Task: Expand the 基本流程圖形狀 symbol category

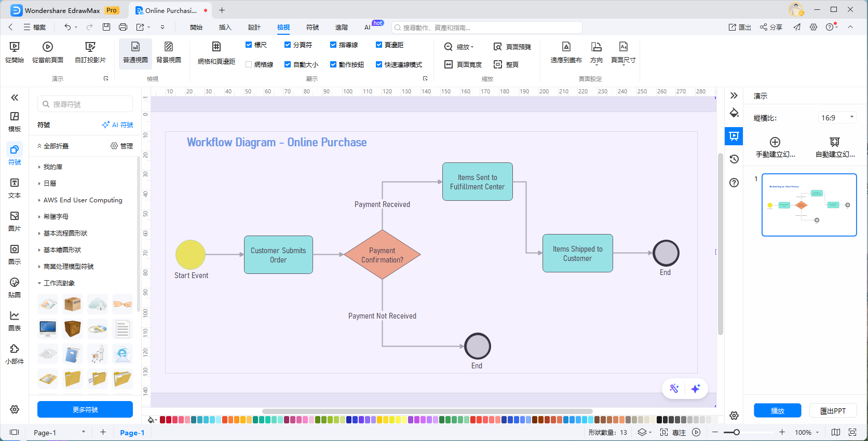Action: [x=65, y=233]
